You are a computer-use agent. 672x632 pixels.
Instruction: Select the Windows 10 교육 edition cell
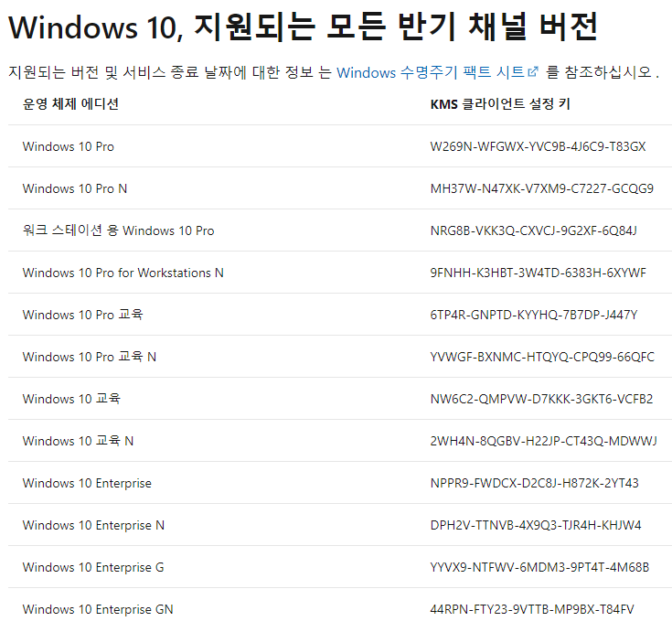click(x=71, y=399)
